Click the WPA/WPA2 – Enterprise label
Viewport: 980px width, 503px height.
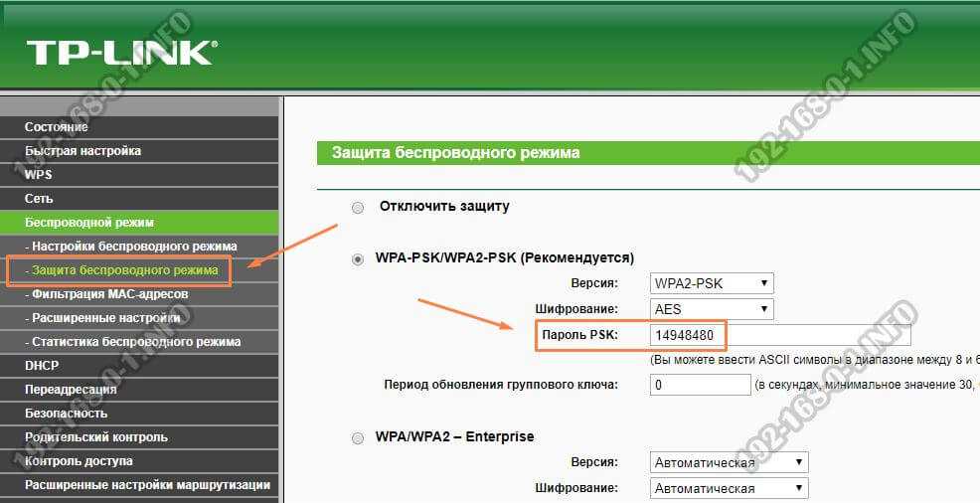[454, 436]
